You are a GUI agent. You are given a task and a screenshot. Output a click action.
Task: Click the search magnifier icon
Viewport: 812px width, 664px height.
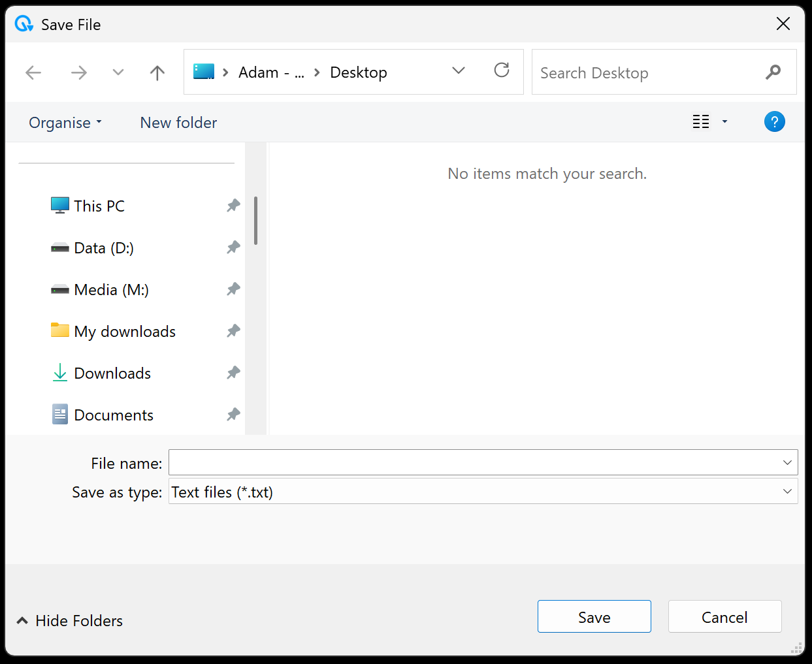tap(773, 72)
